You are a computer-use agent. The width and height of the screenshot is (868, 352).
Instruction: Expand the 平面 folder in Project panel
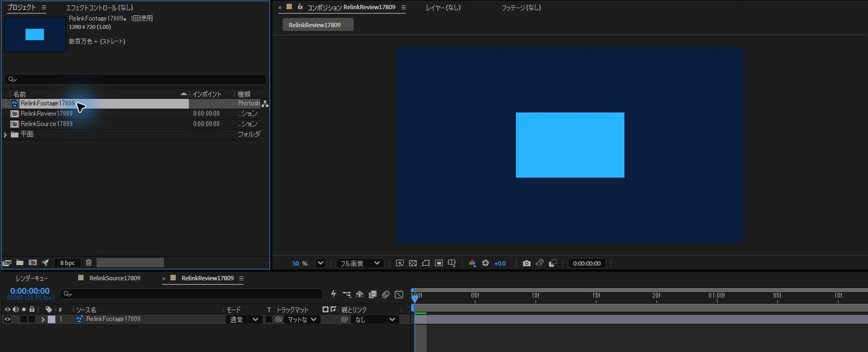tap(5, 135)
